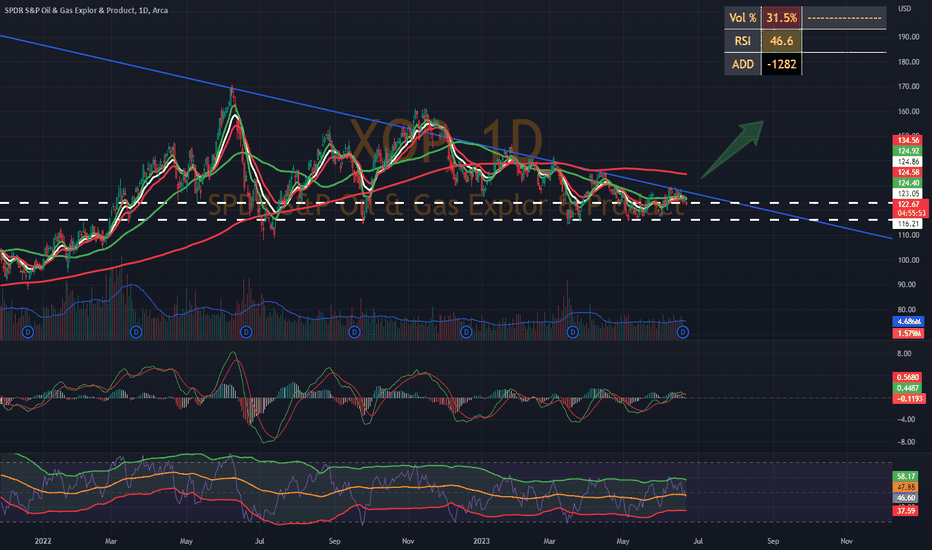Click the 04:55:53 bar countdown timer
The image size is (932, 550).
pyautogui.click(x=909, y=213)
